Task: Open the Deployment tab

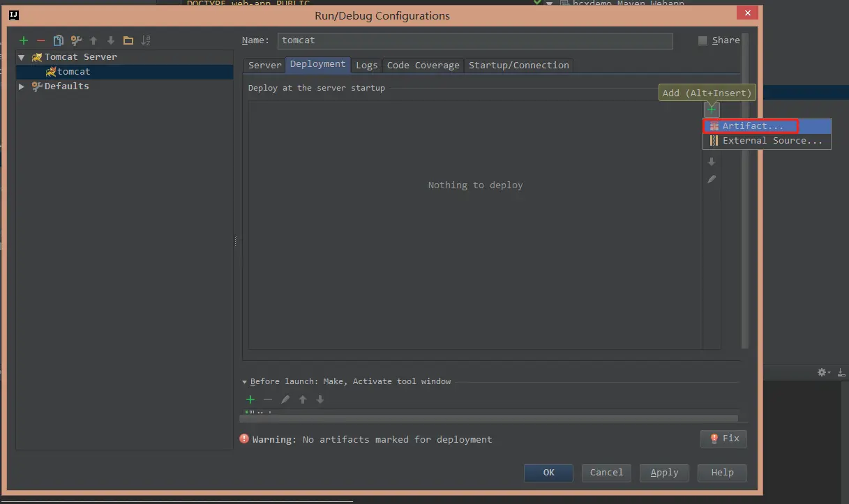Action: 318,64
